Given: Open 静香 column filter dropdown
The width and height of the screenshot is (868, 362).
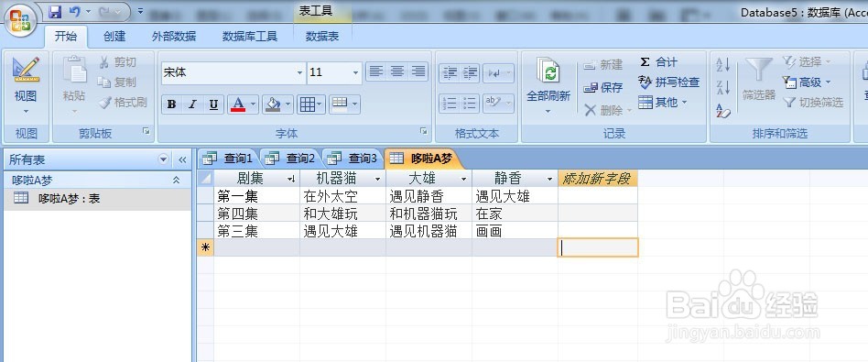Looking at the screenshot, I should coord(549,179).
